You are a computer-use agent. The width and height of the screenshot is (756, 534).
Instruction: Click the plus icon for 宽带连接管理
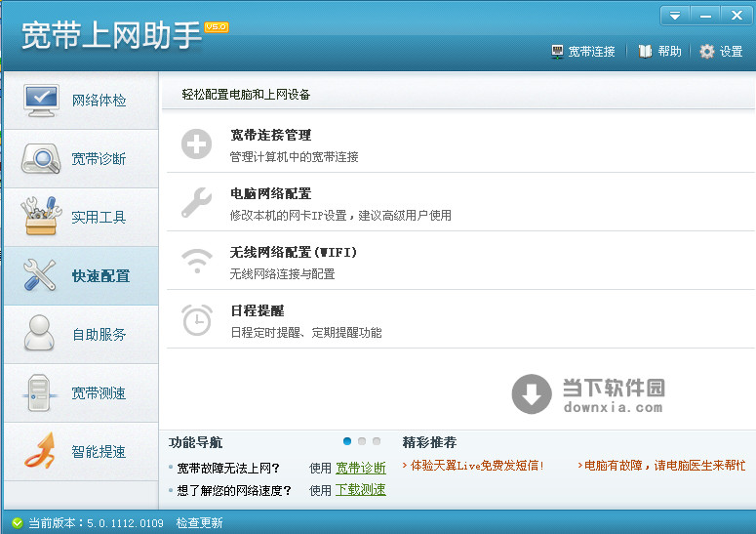point(196,144)
